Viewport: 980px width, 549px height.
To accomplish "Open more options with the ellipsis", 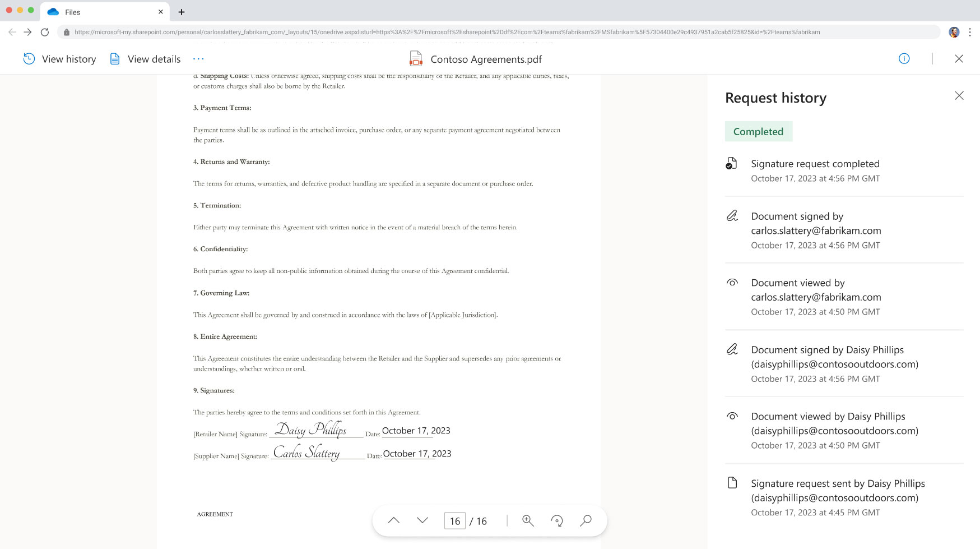I will coord(198,58).
